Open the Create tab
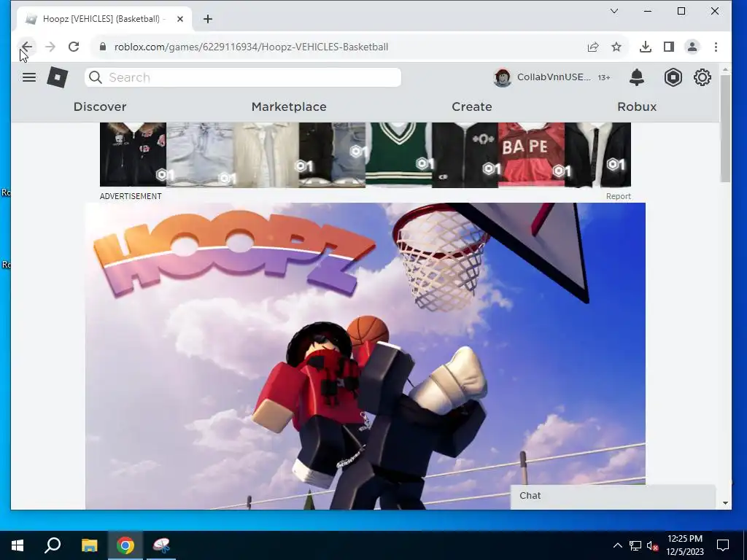 tap(472, 106)
